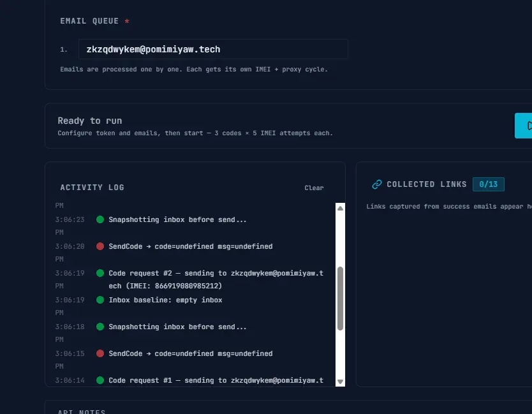
Task: Select log text 'Snapshotting inbox before send...' at 3:06:18
Action: (177, 327)
